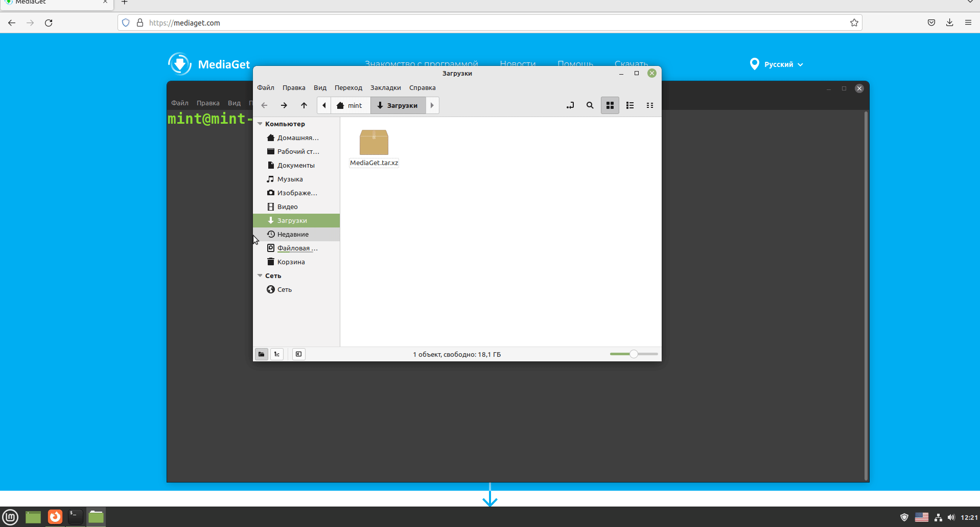
Task: Collapse the Компьютер sidebar section
Action: (x=260, y=124)
